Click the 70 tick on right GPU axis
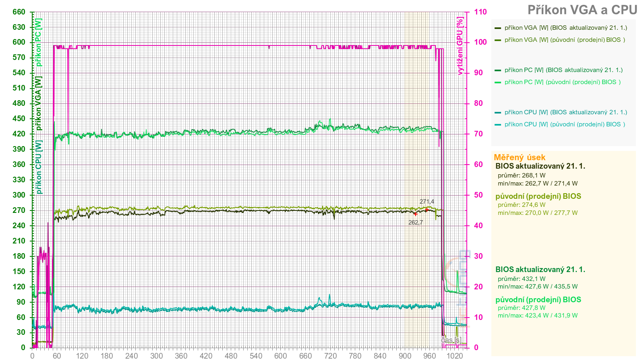This screenshot has height=361, width=644. (478, 134)
